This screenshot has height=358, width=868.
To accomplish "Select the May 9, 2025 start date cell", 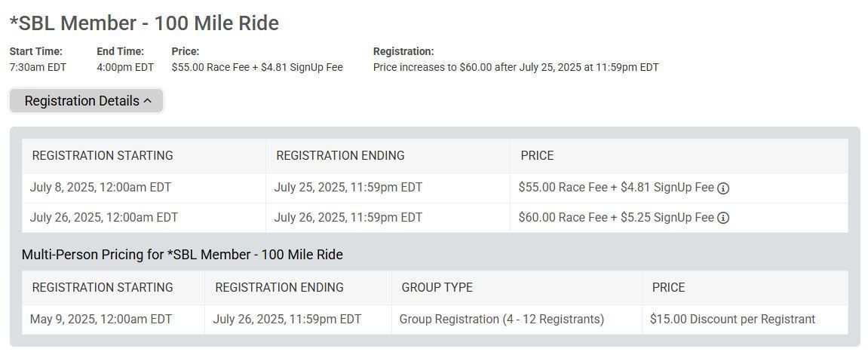I will pyautogui.click(x=113, y=320).
